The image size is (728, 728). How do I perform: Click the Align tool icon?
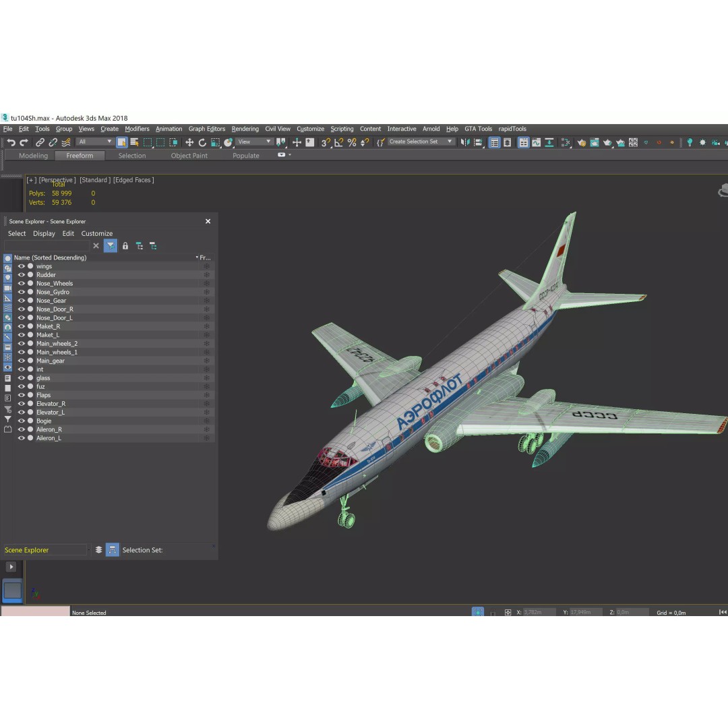coord(478,142)
